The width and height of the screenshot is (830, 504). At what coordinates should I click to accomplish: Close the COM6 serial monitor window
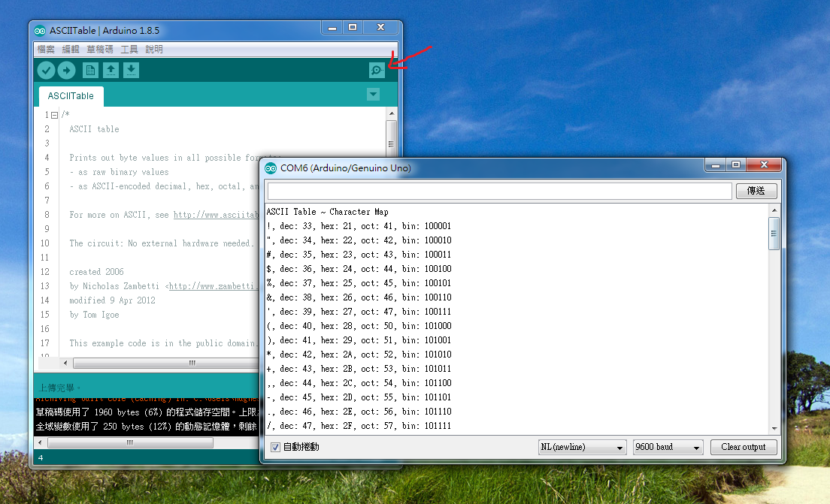point(764,164)
